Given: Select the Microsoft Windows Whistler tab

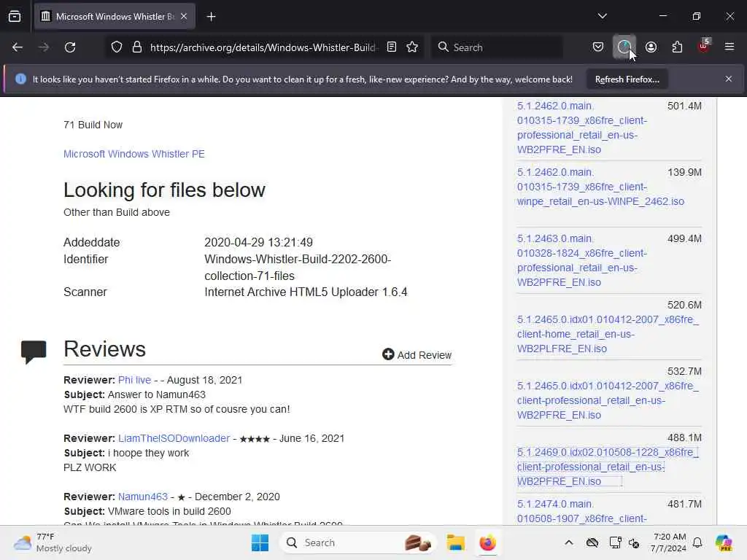Looking at the screenshot, I should [115, 17].
